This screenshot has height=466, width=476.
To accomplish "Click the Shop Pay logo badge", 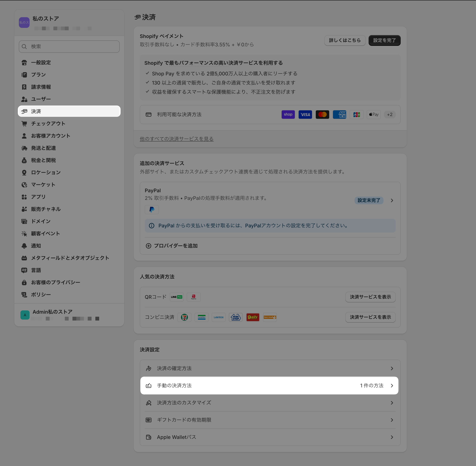I will tap(288, 115).
